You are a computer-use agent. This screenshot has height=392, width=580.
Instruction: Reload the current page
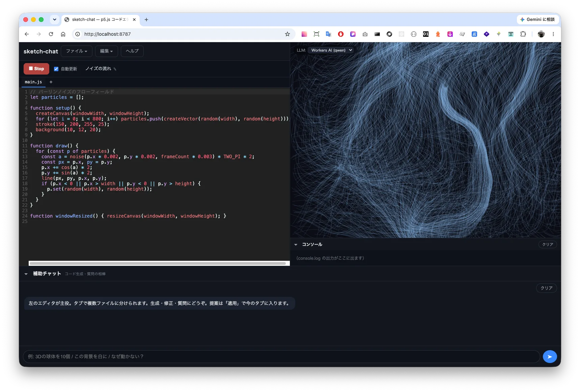[x=51, y=34]
